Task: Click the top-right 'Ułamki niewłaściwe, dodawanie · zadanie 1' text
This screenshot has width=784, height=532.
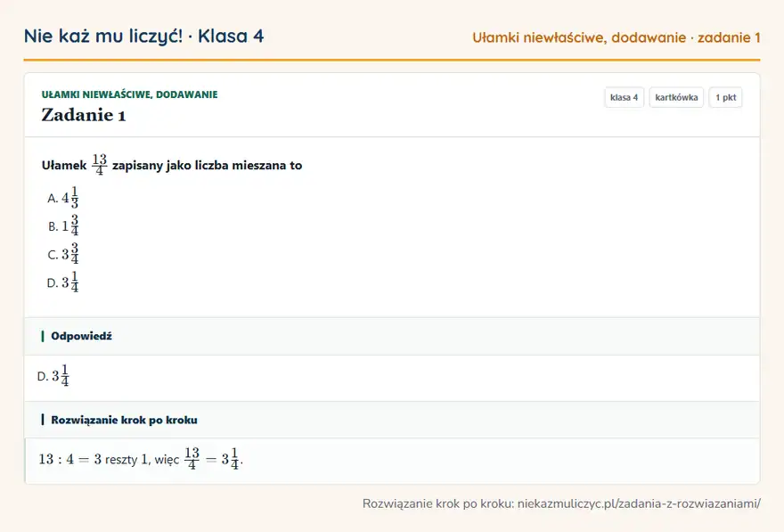Action: click(616, 37)
